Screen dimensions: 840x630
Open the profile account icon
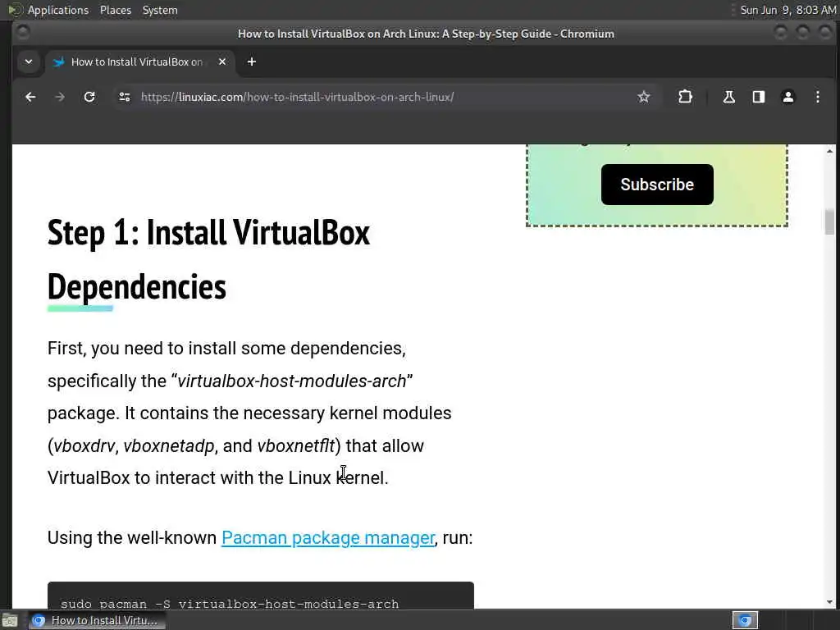tap(788, 97)
